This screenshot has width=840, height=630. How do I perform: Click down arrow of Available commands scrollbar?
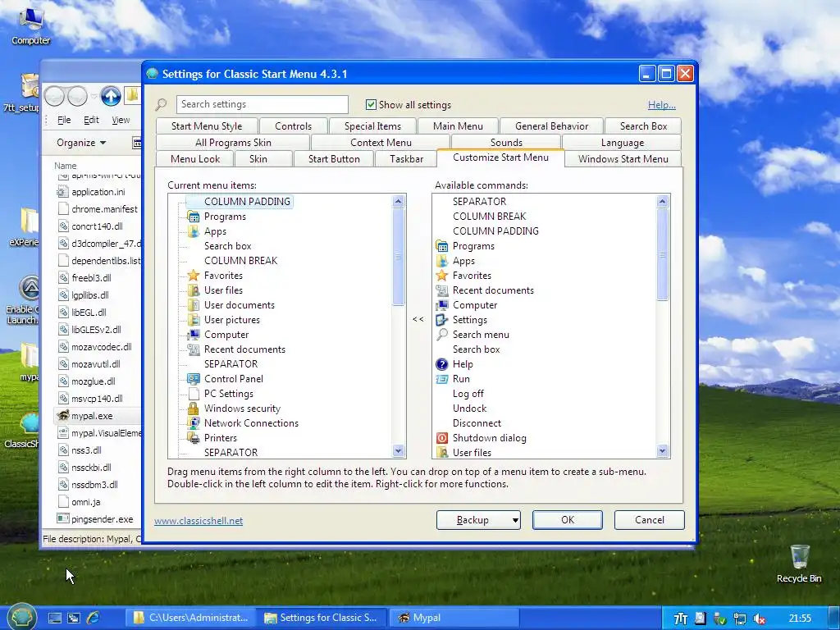pos(662,451)
